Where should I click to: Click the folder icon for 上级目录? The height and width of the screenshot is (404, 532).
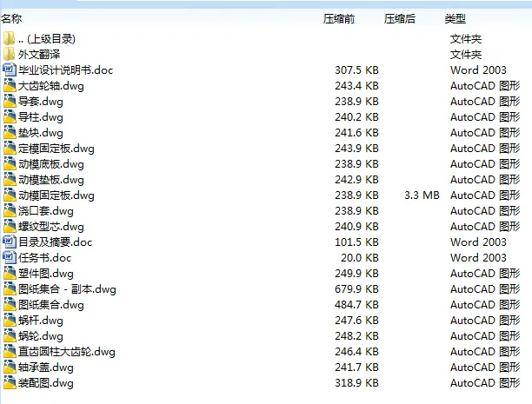[x=10, y=39]
